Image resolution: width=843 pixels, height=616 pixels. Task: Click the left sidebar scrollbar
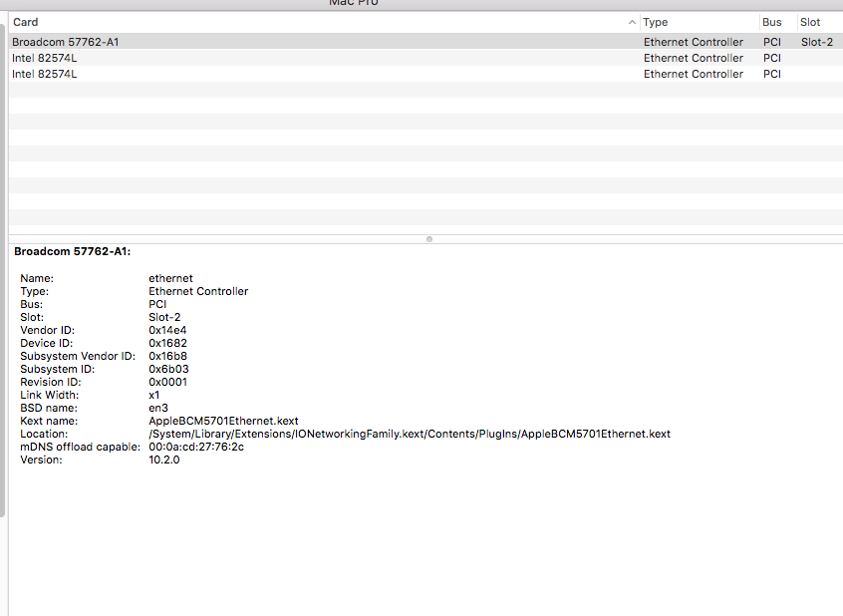3,269
